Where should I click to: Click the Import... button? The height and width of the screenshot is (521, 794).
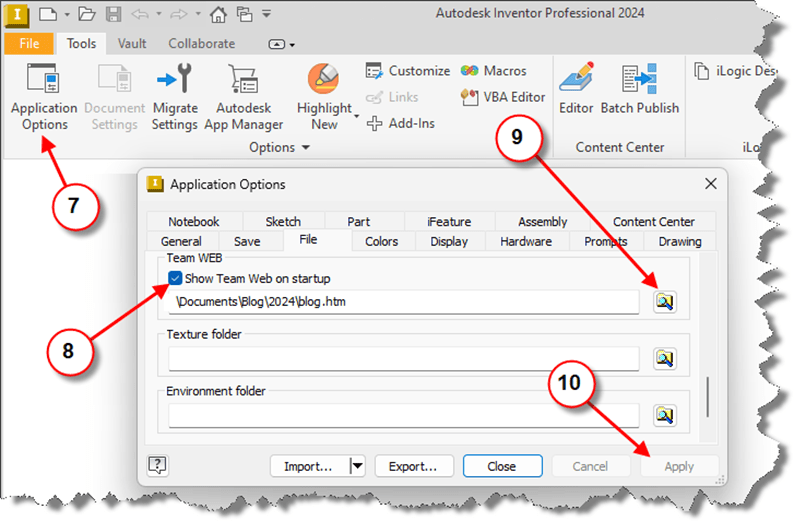(x=310, y=466)
